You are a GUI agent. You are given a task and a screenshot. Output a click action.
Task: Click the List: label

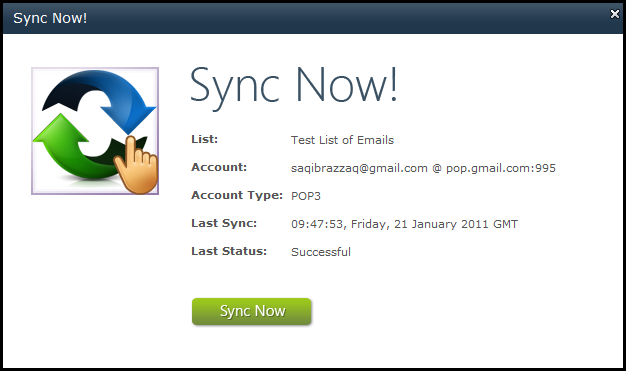204,139
